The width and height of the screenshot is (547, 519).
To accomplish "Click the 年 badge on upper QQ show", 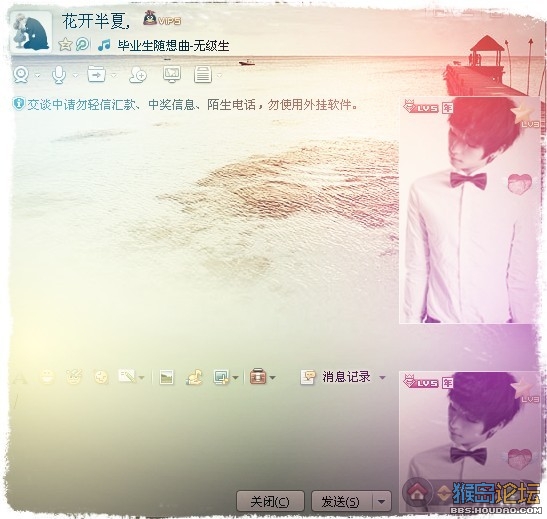I will [x=447, y=108].
